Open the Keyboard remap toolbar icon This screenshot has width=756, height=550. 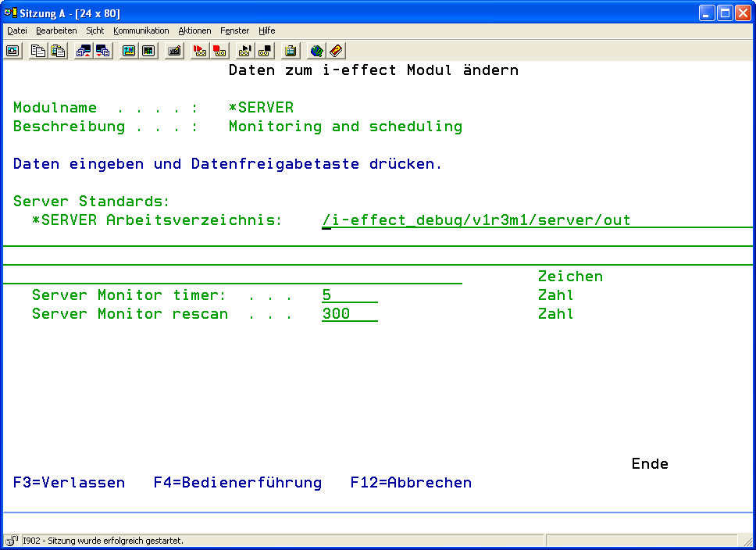175,51
